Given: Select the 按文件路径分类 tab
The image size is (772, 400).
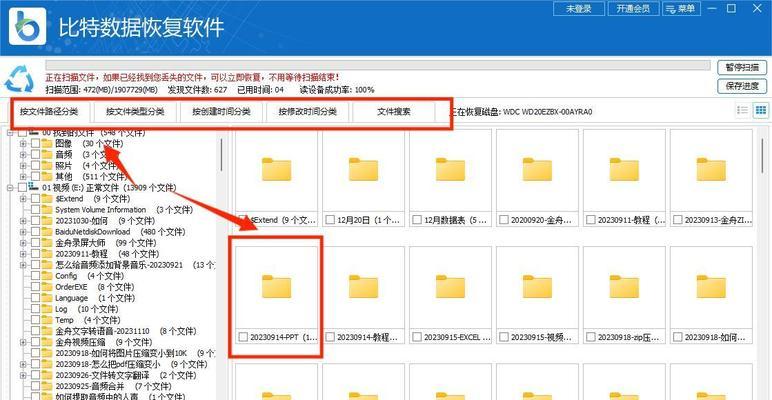Looking at the screenshot, I should [x=49, y=112].
